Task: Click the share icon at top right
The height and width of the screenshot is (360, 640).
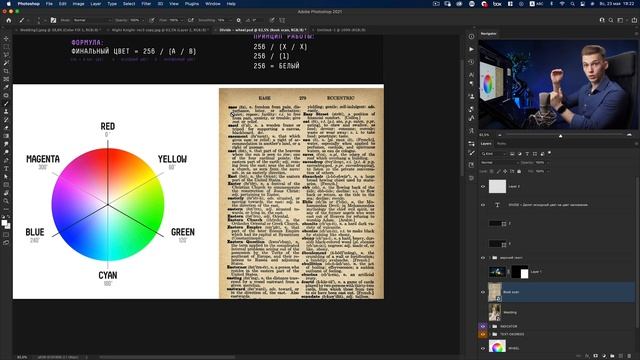Action: point(634,20)
